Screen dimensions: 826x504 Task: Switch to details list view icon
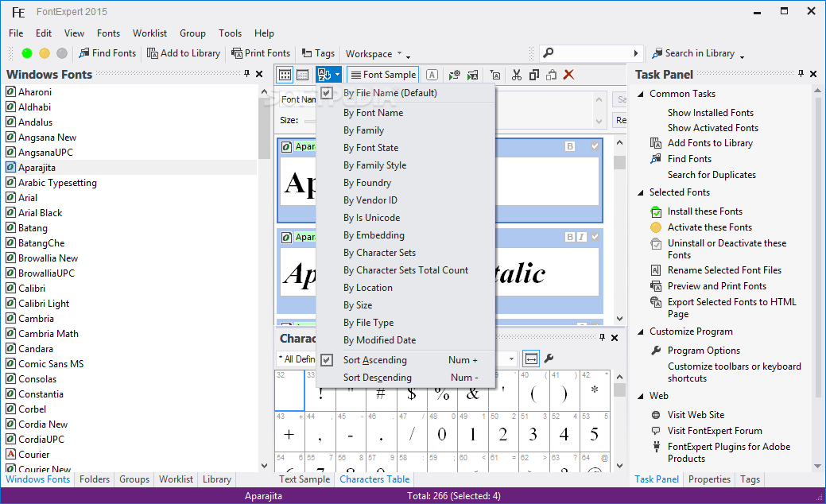click(x=302, y=75)
